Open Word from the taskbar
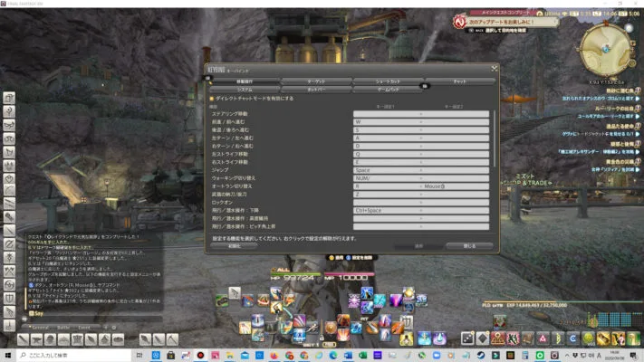644x362 pixels. coord(349,355)
